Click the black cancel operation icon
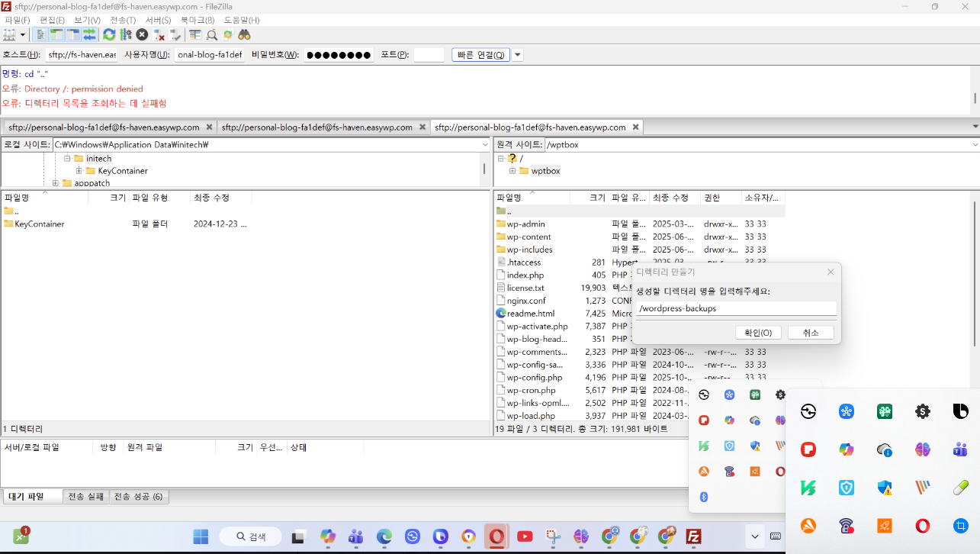This screenshot has width=980, height=554. coord(142,34)
